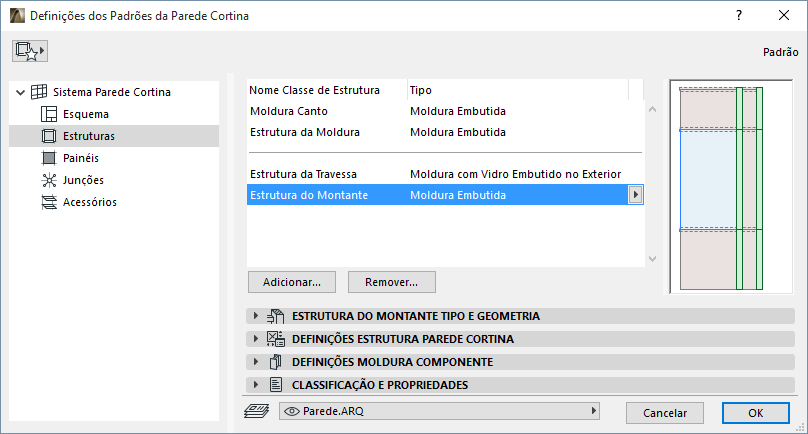This screenshot has width=808, height=434.
Task: Click the help question mark button
Action: [x=739, y=15]
